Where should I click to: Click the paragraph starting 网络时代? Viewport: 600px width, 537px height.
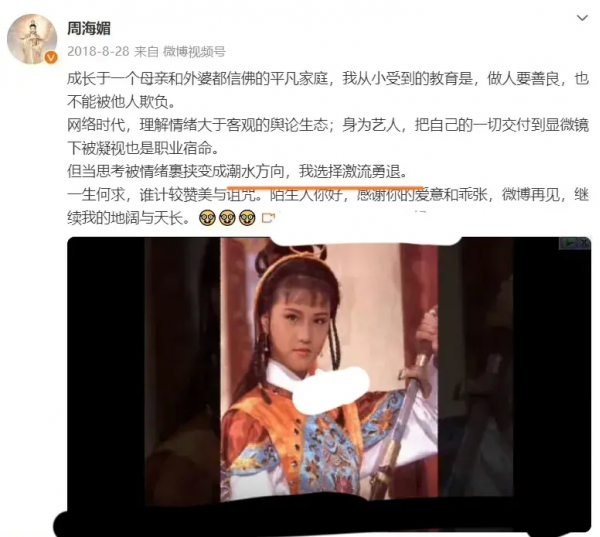[x=328, y=137]
